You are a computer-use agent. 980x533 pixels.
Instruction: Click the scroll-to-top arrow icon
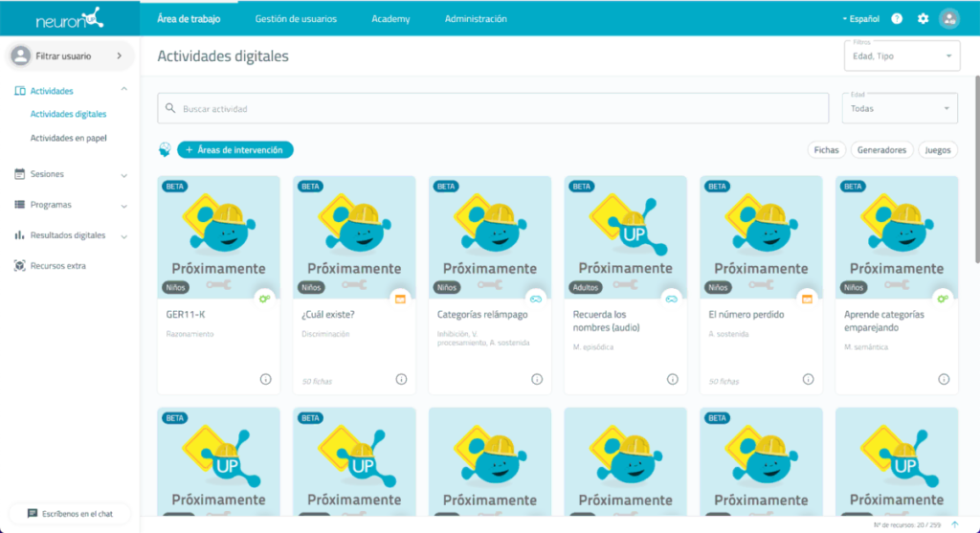tap(954, 524)
